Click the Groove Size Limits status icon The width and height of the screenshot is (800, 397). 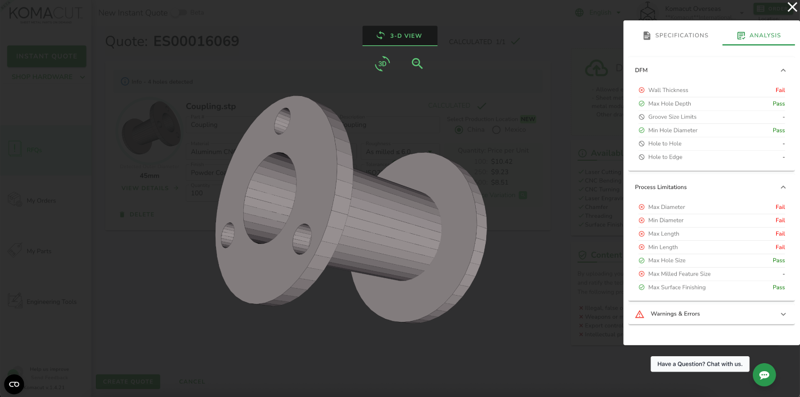pyautogui.click(x=641, y=117)
